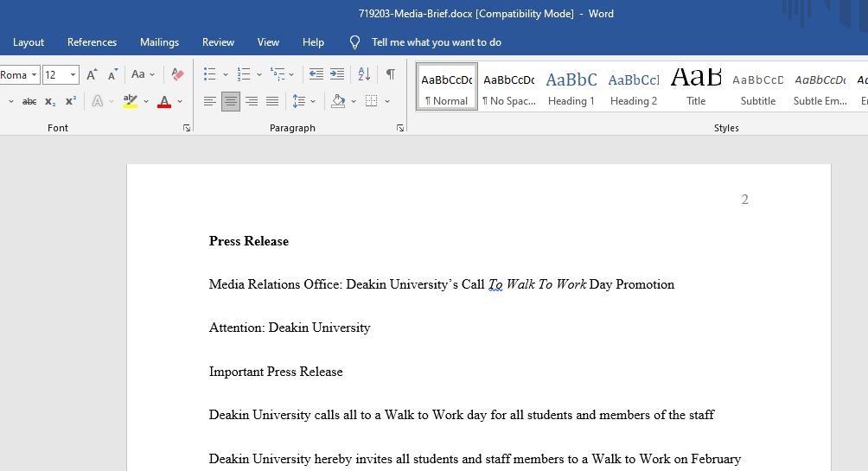The width and height of the screenshot is (868, 471).
Task: Apply paragraph shading paint bucket
Action: [338, 101]
